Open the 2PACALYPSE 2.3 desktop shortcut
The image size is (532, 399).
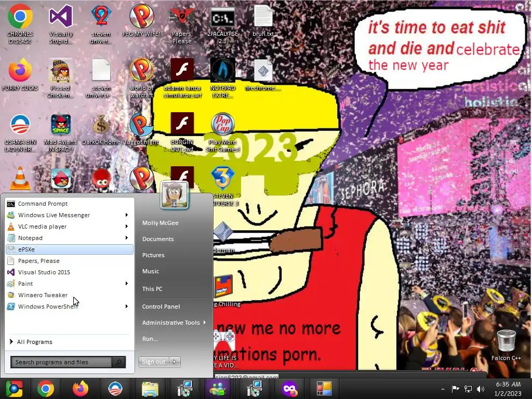tap(222, 24)
